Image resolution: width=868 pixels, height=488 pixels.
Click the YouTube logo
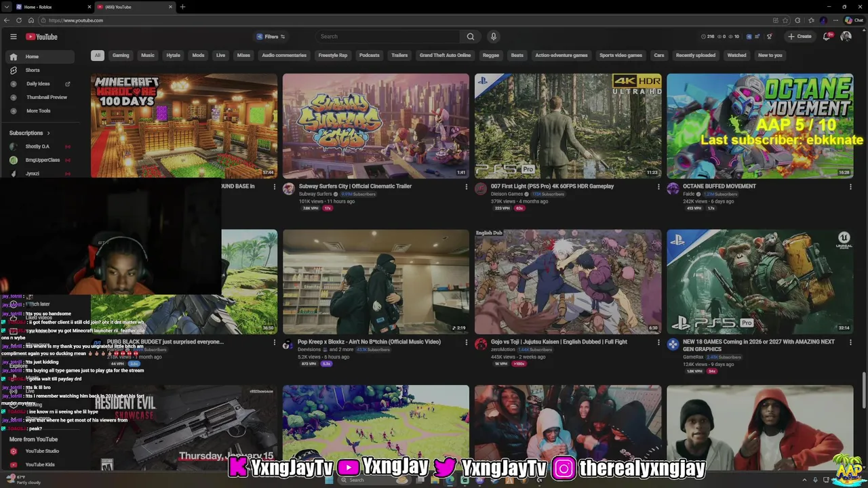click(x=41, y=37)
